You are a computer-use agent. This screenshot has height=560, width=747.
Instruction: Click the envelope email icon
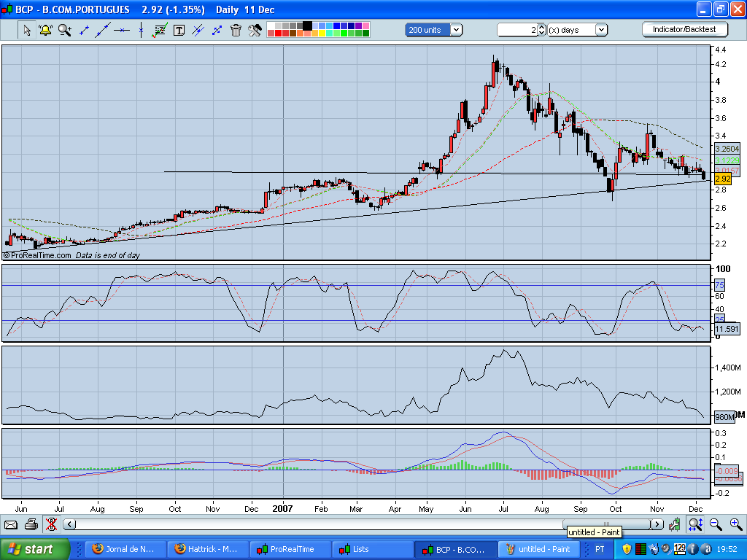[11, 524]
